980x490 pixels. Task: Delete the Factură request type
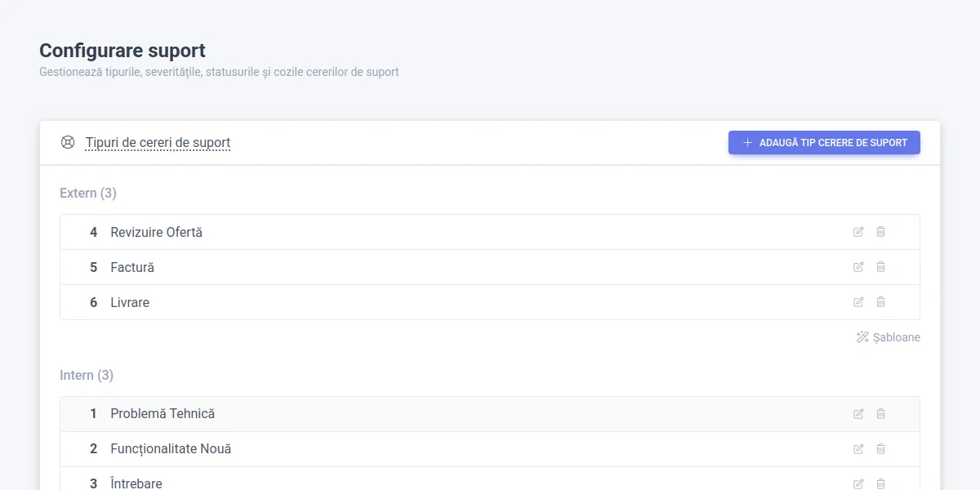(880, 267)
